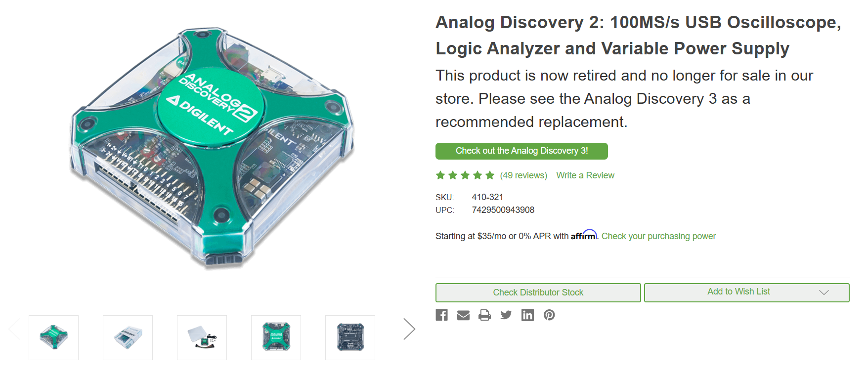This screenshot has height=375, width=868.
Task: Open the 49 reviews link
Action: pos(523,175)
